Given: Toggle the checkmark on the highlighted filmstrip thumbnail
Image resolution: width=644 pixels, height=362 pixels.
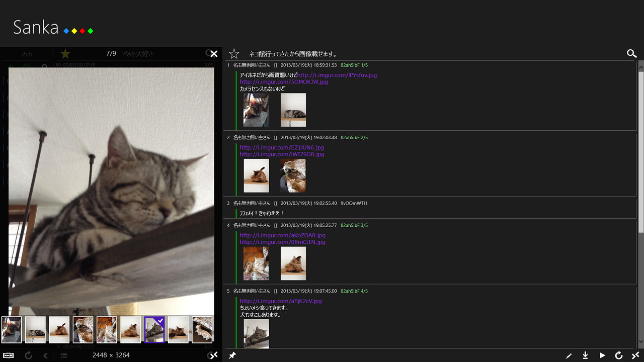Looking at the screenshot, I should 160,321.
